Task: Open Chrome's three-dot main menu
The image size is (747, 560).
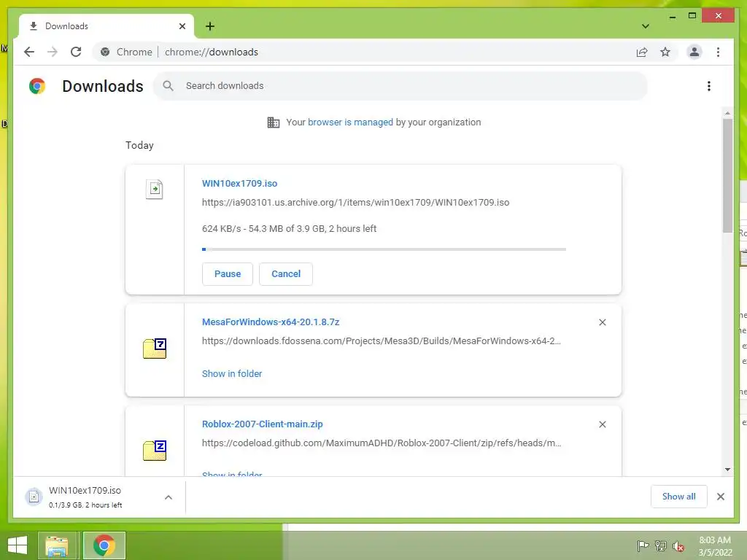Action: coord(718,52)
